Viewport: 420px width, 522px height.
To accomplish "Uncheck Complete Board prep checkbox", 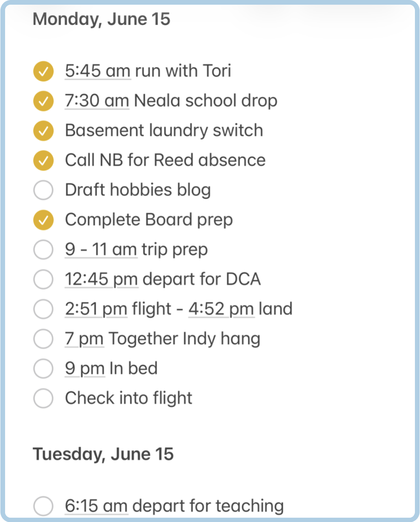I will (43, 220).
